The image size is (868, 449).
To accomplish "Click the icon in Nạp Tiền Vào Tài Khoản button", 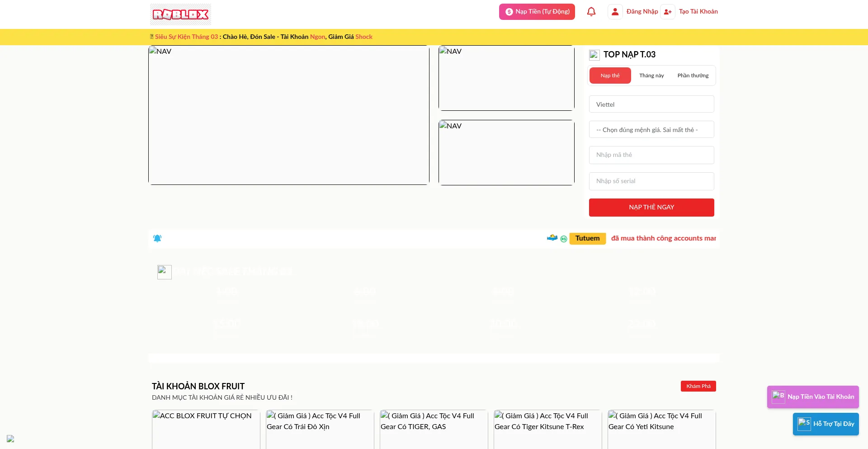I will pos(778,397).
